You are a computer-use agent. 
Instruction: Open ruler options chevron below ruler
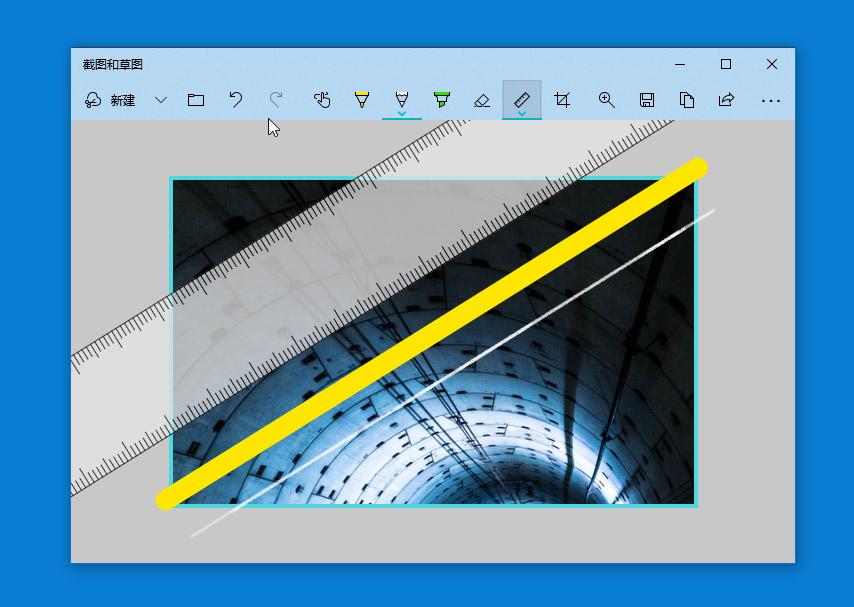pos(522,114)
